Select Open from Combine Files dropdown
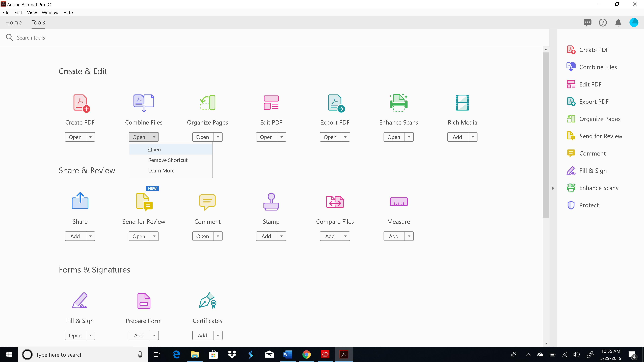 coord(154,149)
